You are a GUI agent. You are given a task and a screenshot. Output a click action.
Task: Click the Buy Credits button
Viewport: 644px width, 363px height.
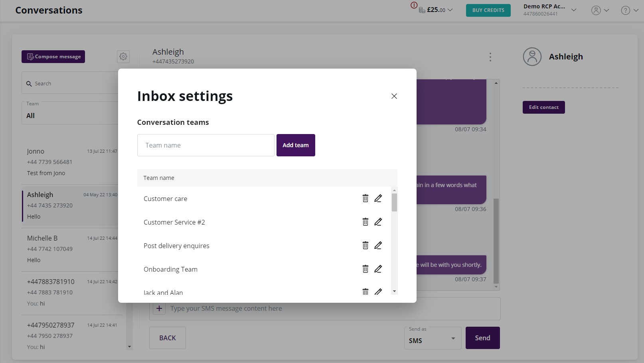tap(488, 10)
